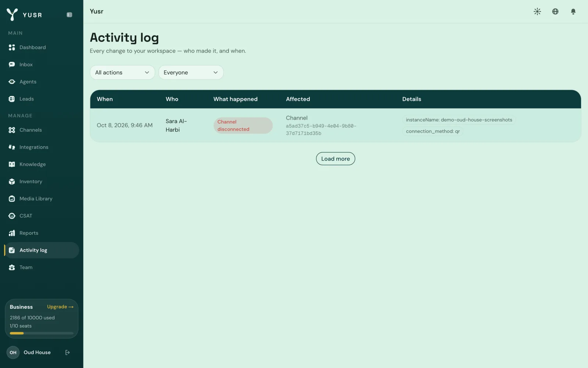The height and width of the screenshot is (368, 588).
Task: Log out using the exit icon
Action: 67,353
